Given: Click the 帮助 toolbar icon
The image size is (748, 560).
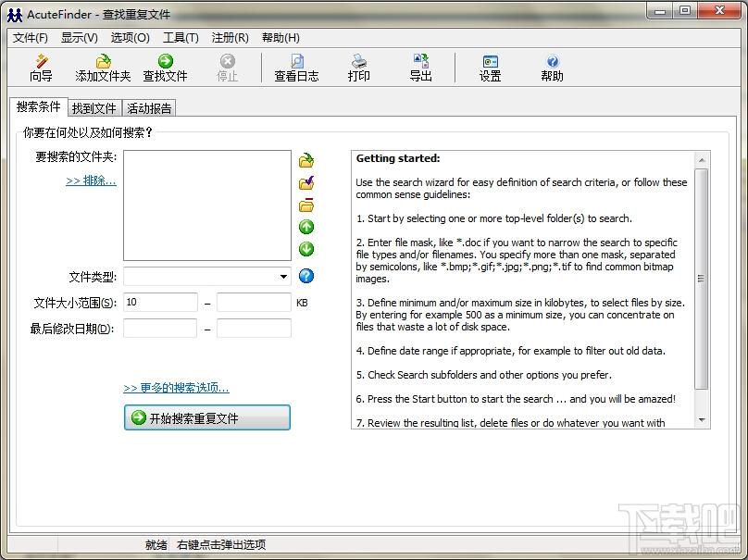Looking at the screenshot, I should (552, 68).
